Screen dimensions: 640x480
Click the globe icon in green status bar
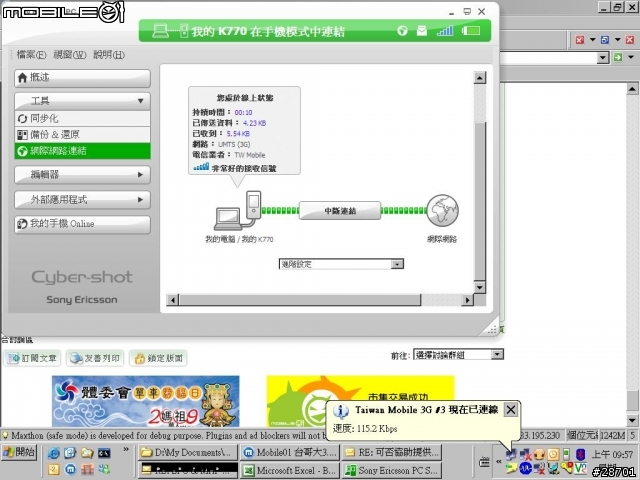coord(402,31)
